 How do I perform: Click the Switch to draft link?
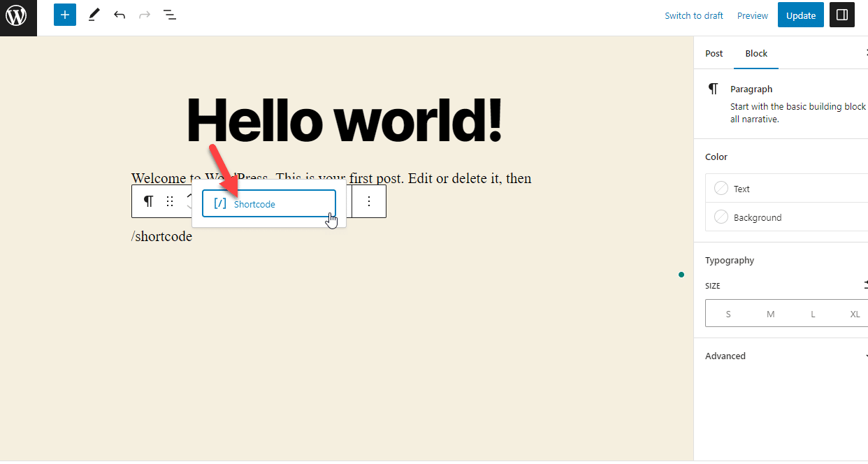pos(693,15)
